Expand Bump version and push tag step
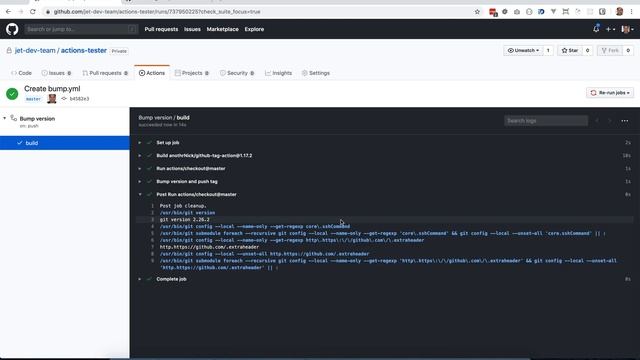This screenshot has height=360, width=640. [x=187, y=182]
